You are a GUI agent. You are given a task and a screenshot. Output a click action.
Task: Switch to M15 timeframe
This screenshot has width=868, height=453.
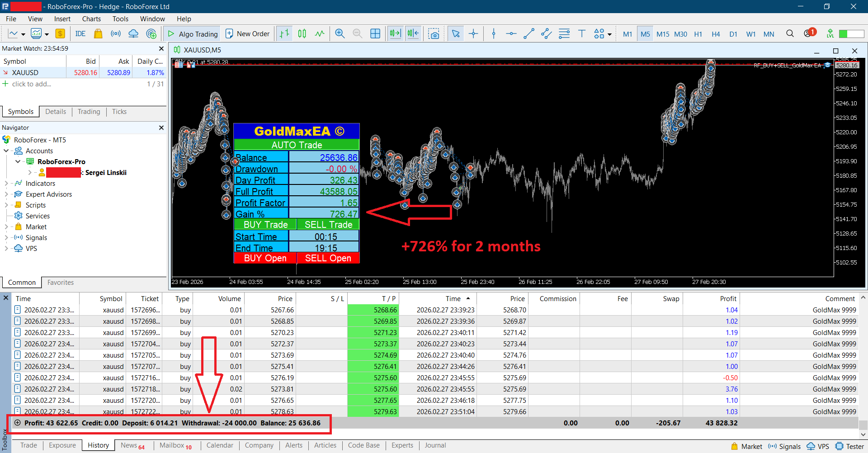click(x=663, y=34)
